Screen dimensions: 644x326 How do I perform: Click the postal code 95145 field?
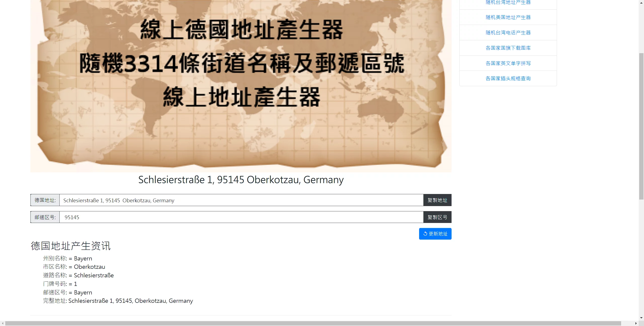coord(241,217)
